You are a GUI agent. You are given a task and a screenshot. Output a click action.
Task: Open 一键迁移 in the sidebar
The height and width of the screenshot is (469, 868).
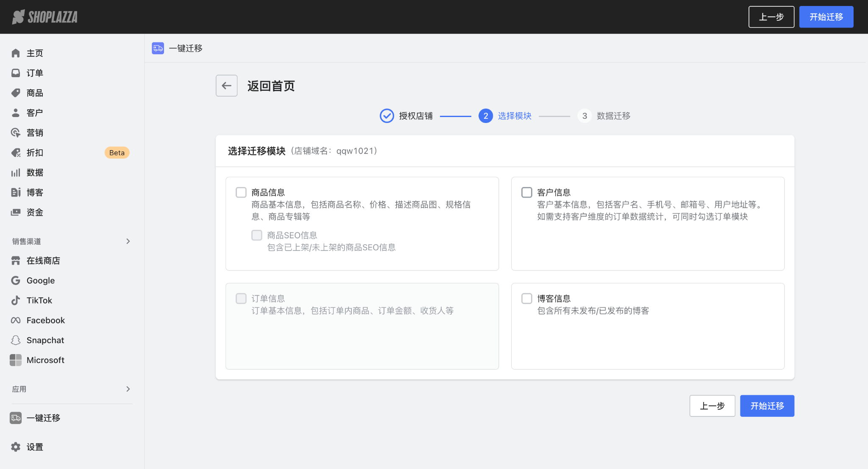tap(43, 418)
